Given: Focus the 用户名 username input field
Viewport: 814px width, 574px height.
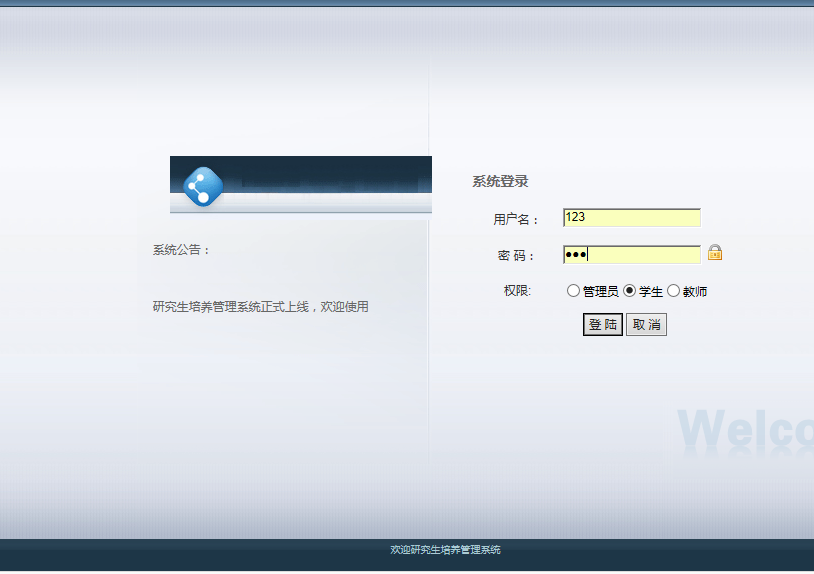Looking at the screenshot, I should (x=632, y=217).
